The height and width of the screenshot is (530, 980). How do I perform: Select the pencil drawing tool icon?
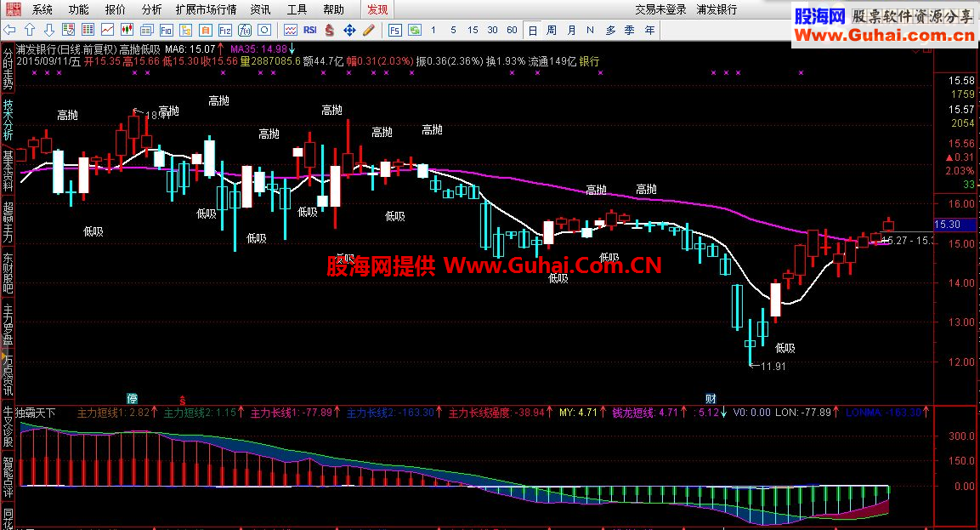[369, 30]
